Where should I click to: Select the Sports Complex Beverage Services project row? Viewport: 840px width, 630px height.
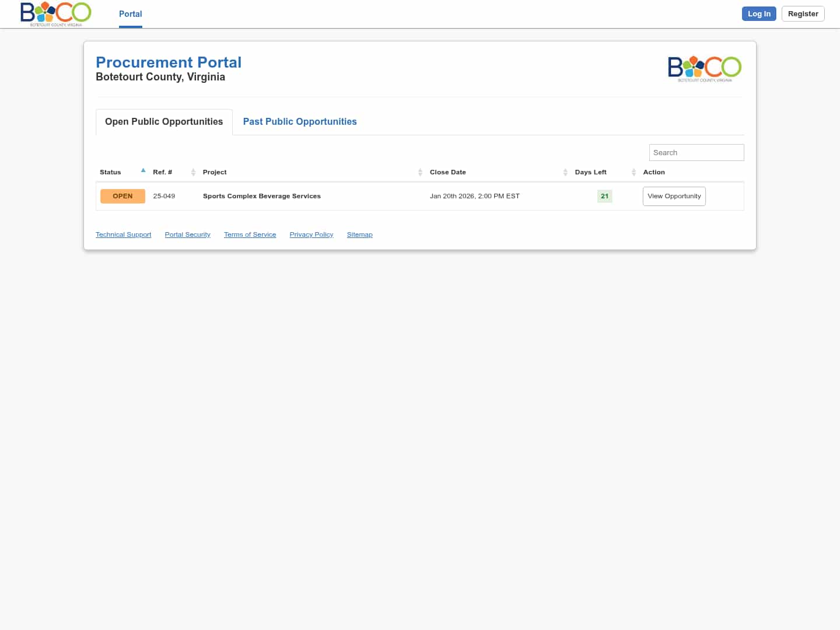click(x=262, y=196)
